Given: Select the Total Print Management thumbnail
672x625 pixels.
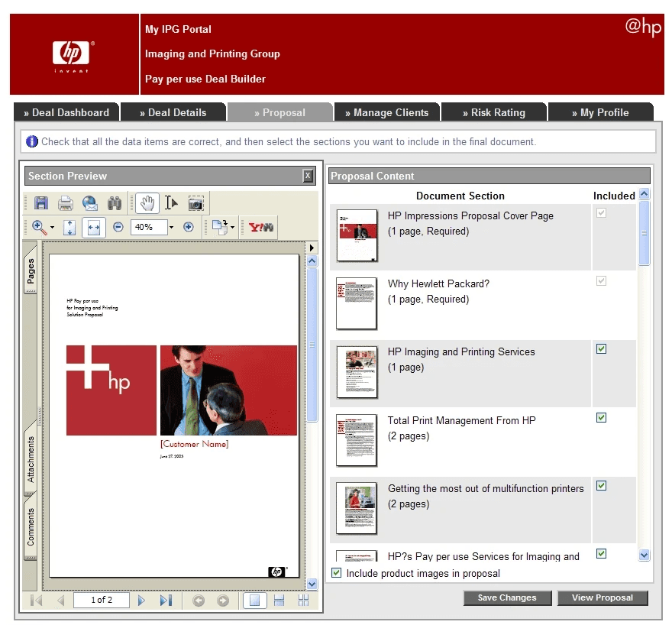Looking at the screenshot, I should [x=357, y=440].
